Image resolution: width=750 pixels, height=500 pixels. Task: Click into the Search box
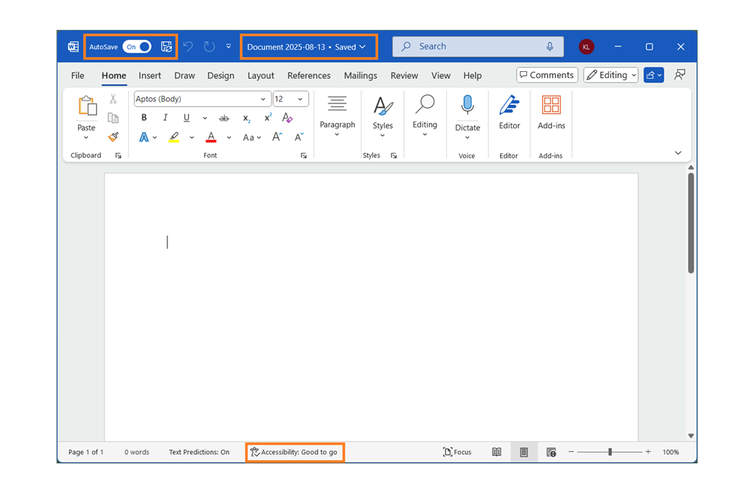click(x=477, y=46)
